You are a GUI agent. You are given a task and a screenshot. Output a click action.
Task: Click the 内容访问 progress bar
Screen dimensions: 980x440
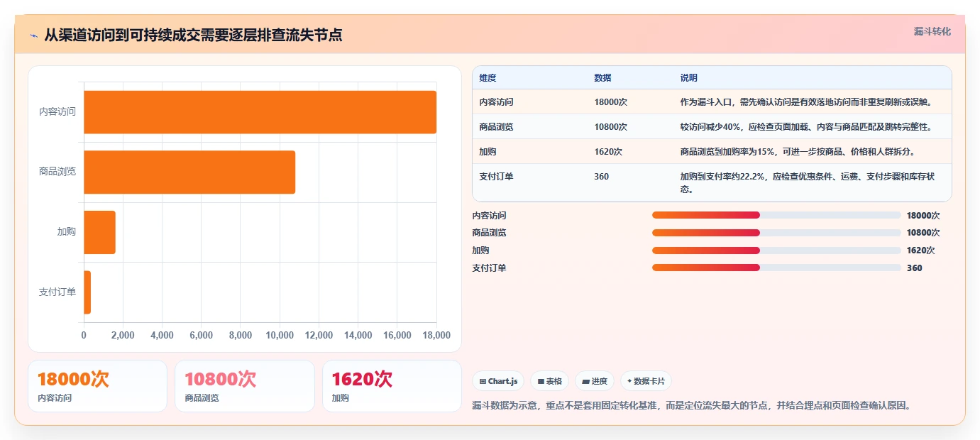tap(776, 215)
